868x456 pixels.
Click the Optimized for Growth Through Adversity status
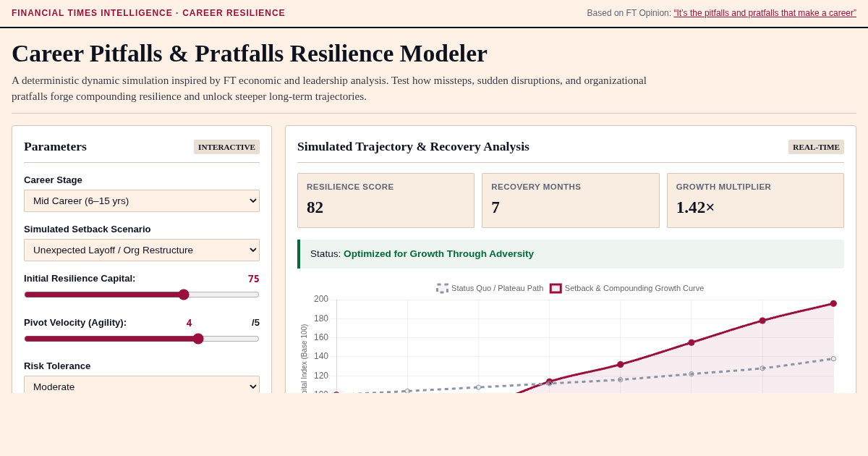click(438, 254)
